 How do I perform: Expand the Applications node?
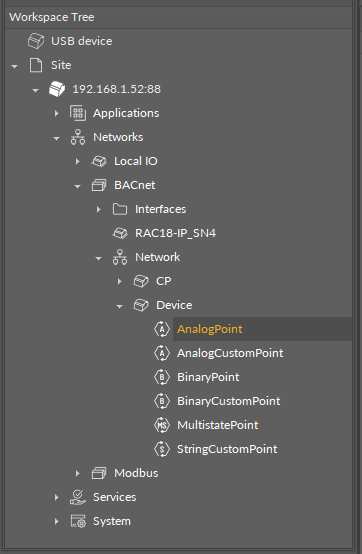click(x=57, y=113)
